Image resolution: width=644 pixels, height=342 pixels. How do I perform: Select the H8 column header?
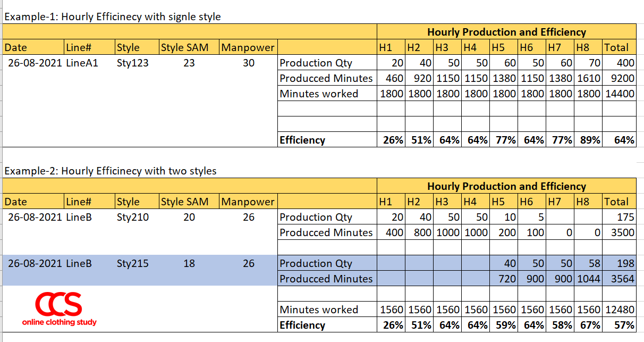click(580, 47)
